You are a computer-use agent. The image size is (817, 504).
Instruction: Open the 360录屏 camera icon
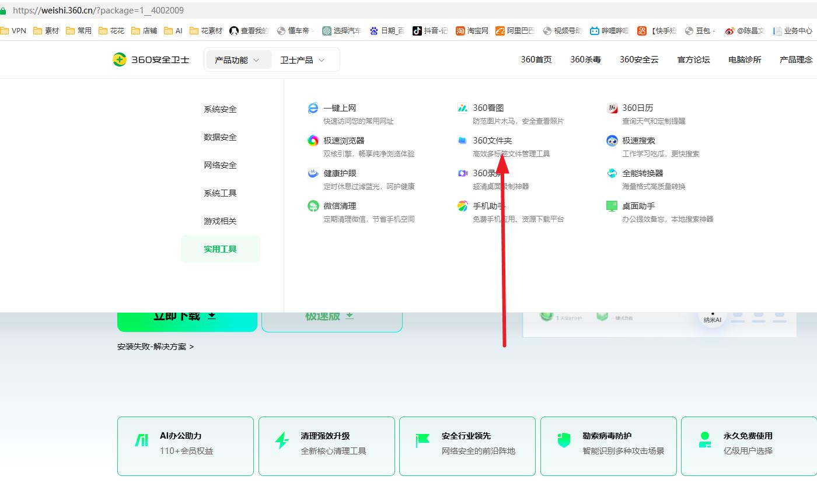[x=462, y=173]
